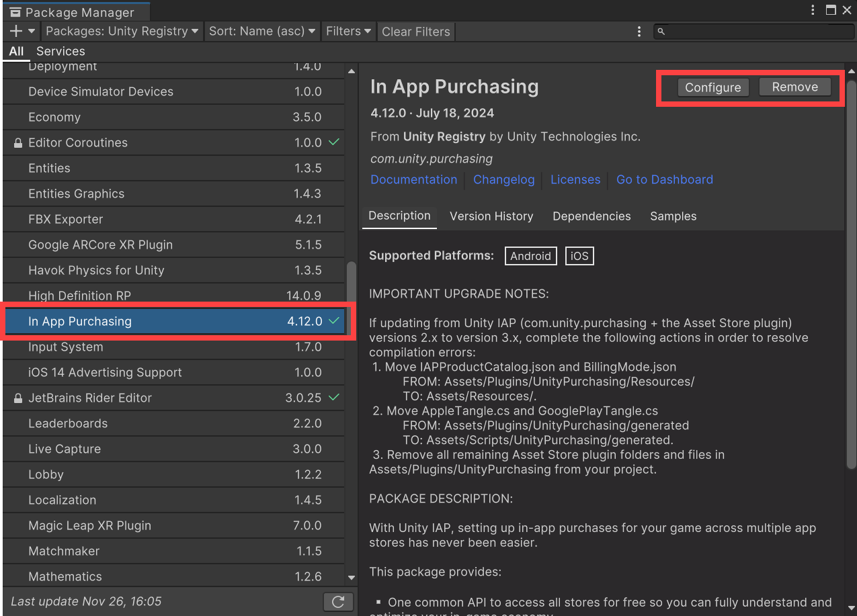Click the Configure button
The width and height of the screenshot is (857, 616).
pos(713,87)
